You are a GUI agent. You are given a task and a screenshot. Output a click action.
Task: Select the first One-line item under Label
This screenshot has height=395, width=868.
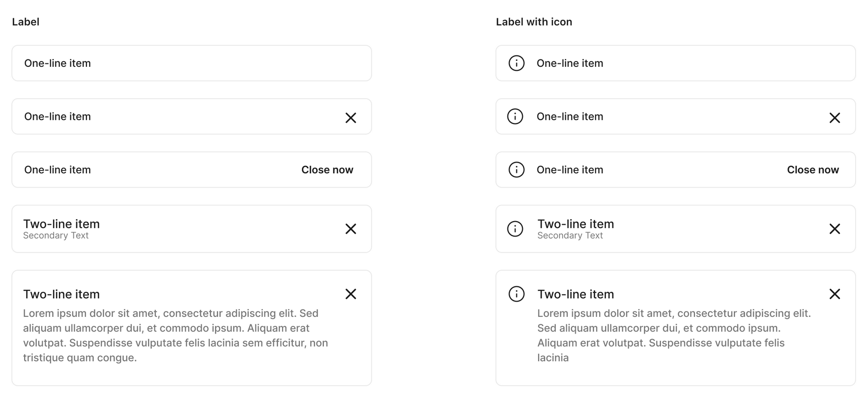click(192, 63)
